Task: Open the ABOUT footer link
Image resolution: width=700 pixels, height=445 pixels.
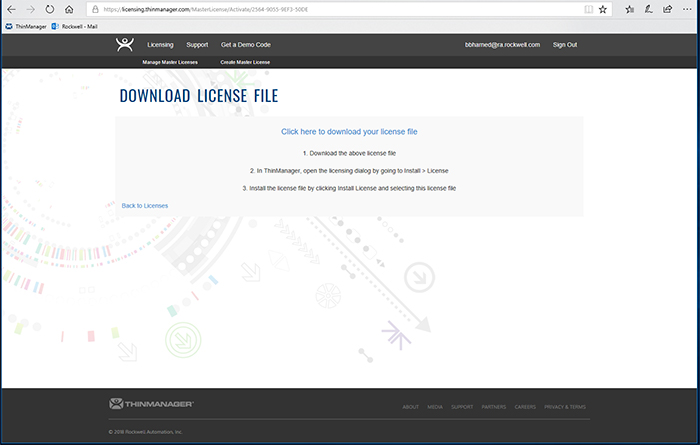Action: pos(410,407)
